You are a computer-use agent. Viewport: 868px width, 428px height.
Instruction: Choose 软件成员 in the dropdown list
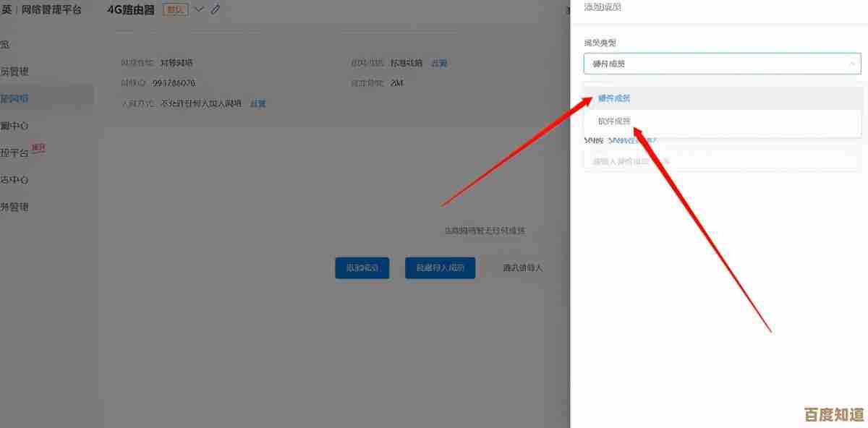coord(613,119)
